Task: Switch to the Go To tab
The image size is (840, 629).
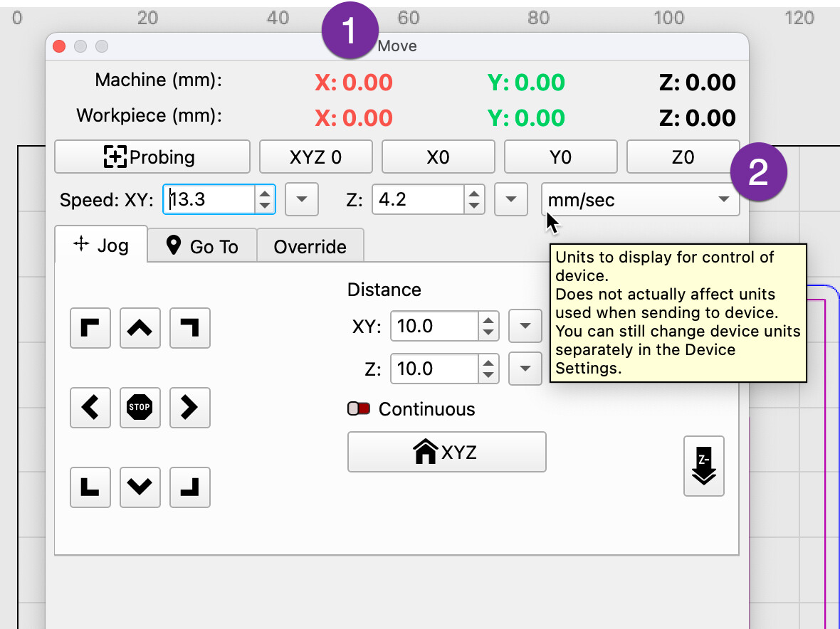Action: pos(202,246)
